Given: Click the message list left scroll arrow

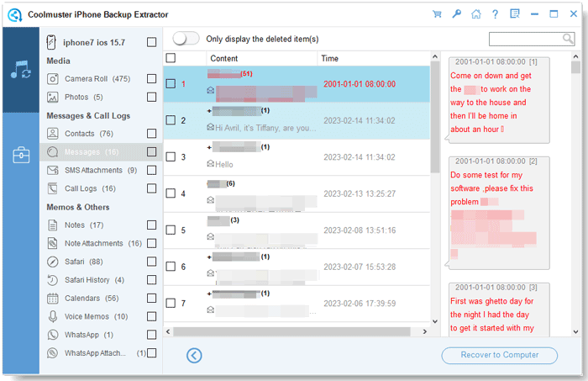Looking at the screenshot, I should pos(168,332).
